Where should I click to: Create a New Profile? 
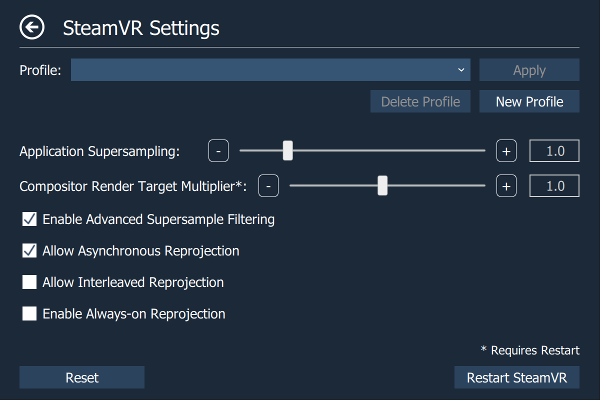tap(529, 101)
